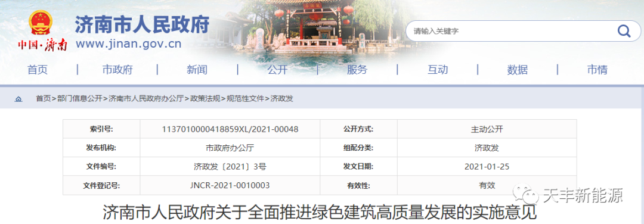Click the national emblem logo
The image size is (644, 224).
pyautogui.click(x=41, y=23)
